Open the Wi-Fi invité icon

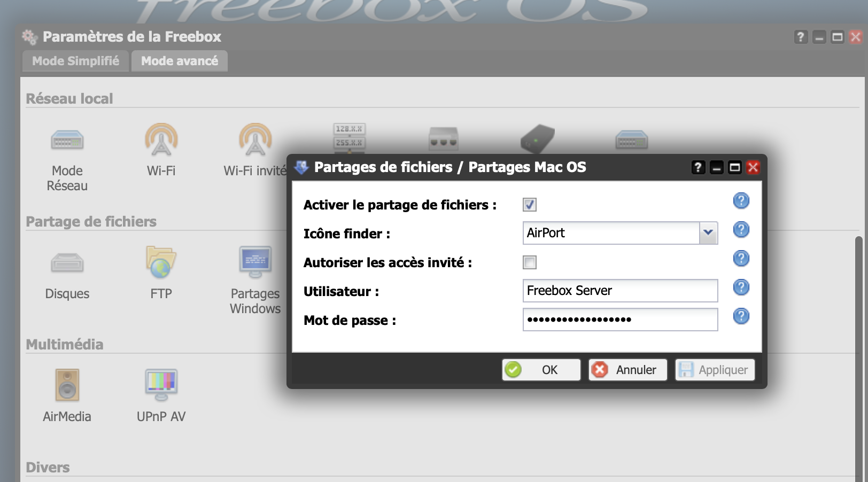pos(255,139)
